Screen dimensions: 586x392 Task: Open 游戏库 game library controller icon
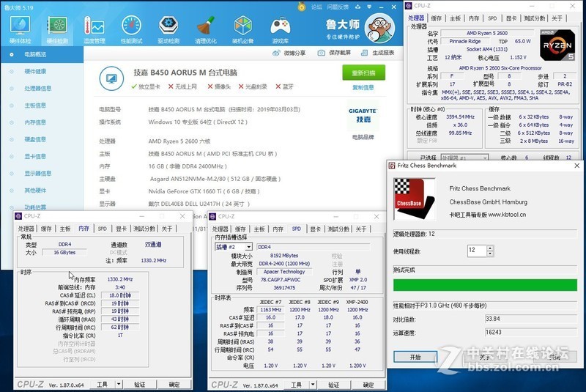[x=281, y=30]
